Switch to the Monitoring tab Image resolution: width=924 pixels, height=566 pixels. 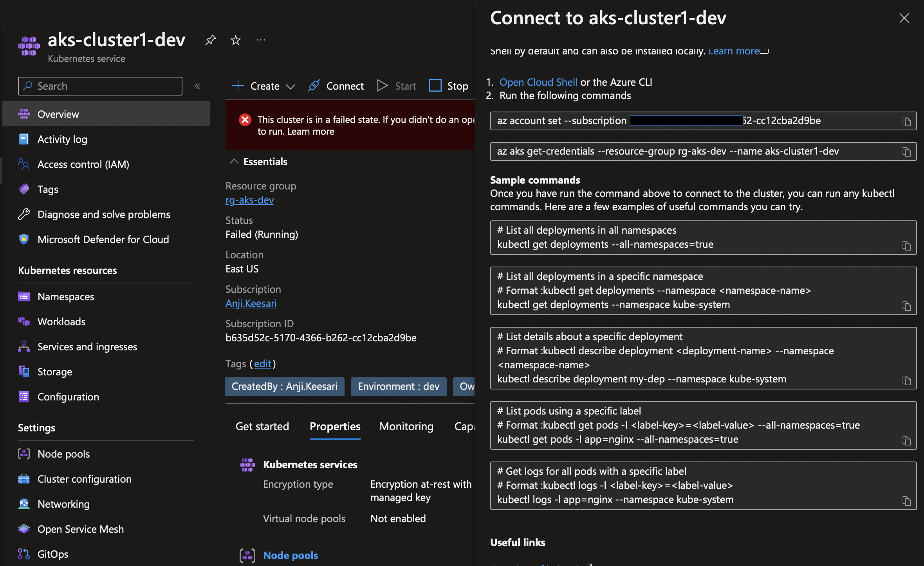(406, 426)
